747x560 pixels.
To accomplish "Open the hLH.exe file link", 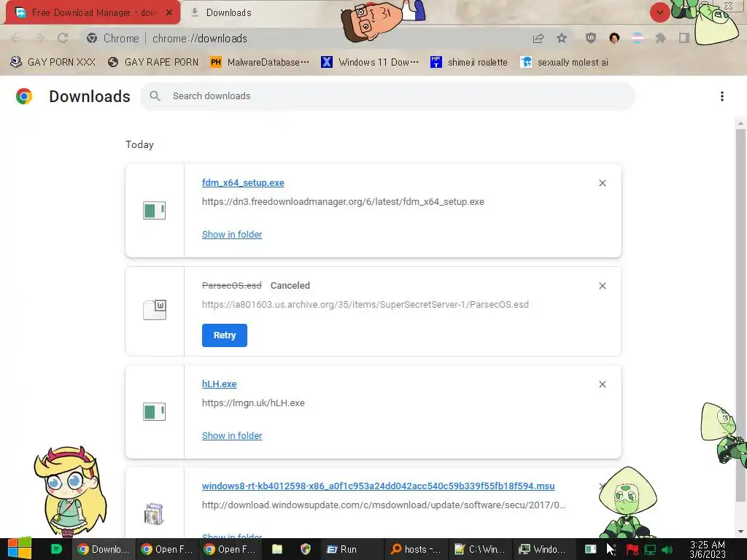I will pos(219,384).
